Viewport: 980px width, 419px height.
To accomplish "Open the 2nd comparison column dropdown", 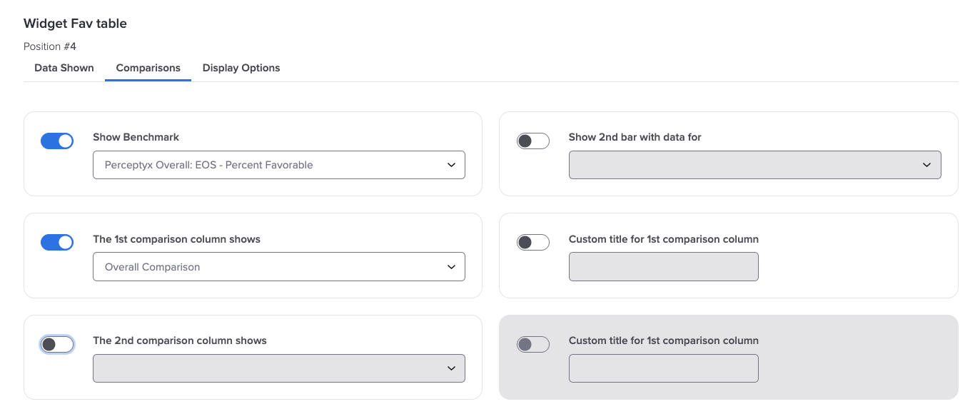I will [278, 368].
